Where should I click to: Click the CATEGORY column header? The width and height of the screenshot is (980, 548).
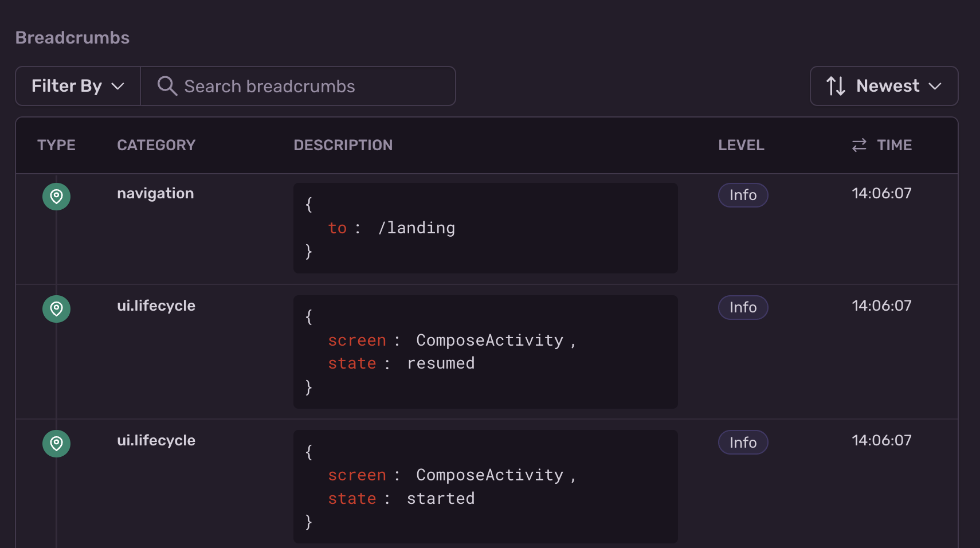[x=156, y=145]
